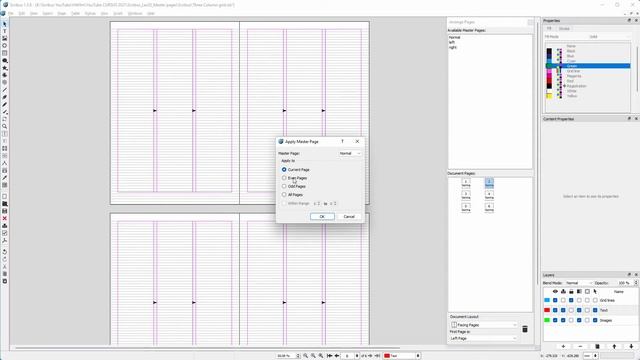The height and width of the screenshot is (360, 640).
Task: Select Odd Pages radio option
Action: tap(284, 187)
